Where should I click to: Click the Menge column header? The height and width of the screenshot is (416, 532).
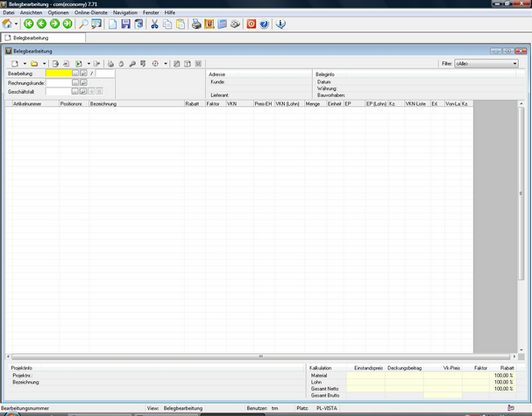pos(316,103)
